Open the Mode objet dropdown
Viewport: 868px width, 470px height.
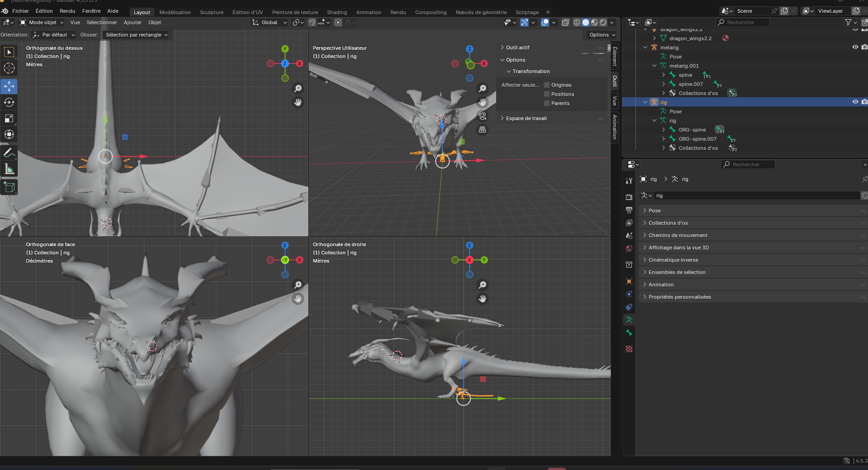(x=42, y=22)
